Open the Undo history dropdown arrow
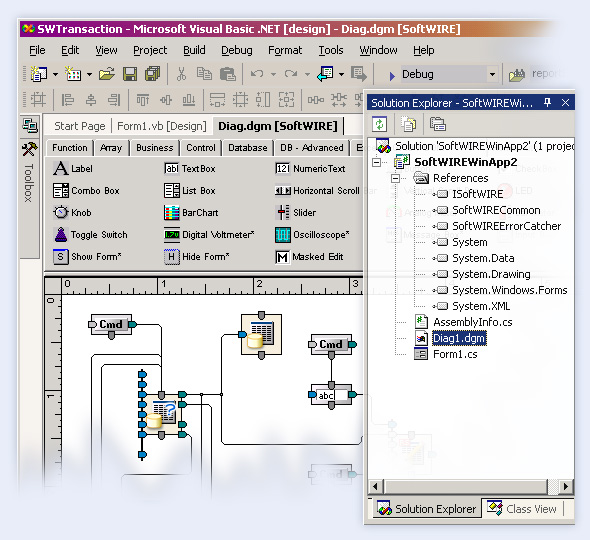This screenshot has width=590, height=540. [x=273, y=74]
